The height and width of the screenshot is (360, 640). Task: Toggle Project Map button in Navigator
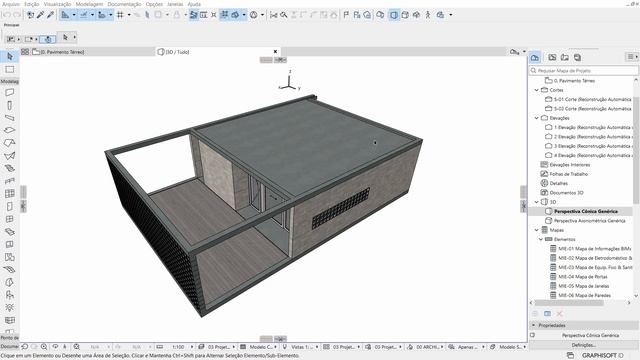click(535, 58)
